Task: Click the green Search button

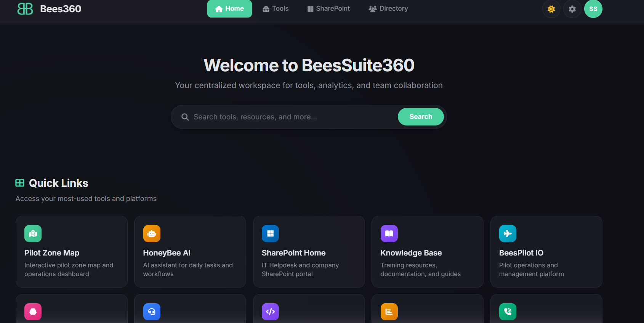Action: [421, 117]
